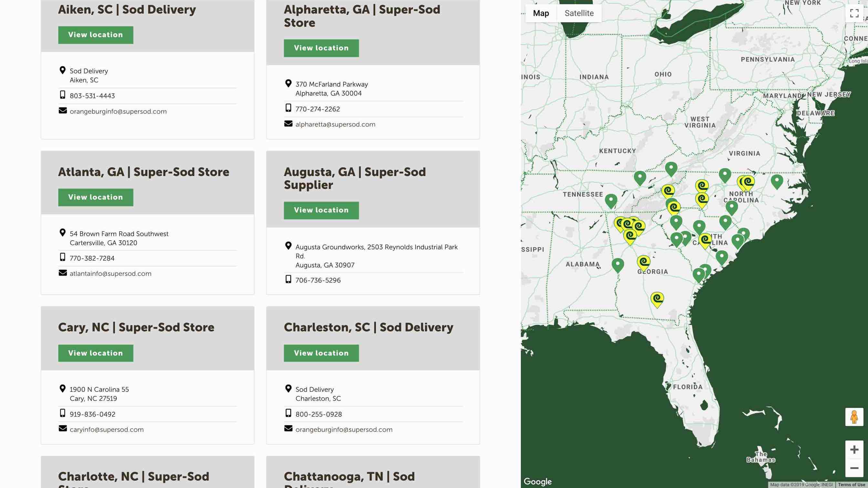Click the address text "Cary, NC 27519"
Image resolution: width=868 pixels, height=488 pixels.
[93, 398]
